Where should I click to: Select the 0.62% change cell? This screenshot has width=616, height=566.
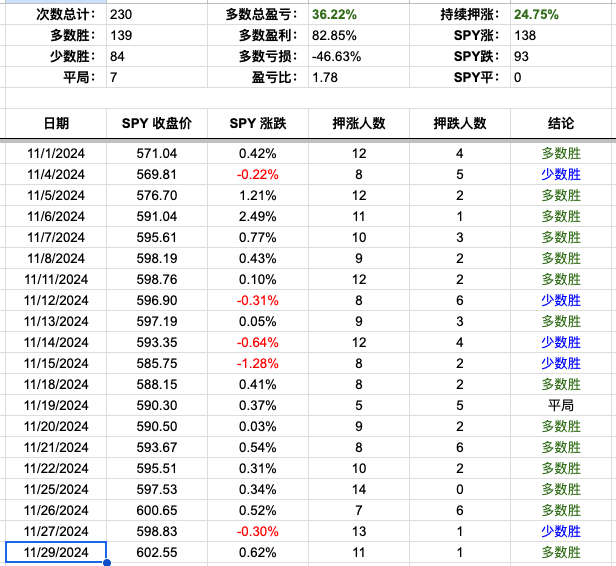[x=258, y=553]
